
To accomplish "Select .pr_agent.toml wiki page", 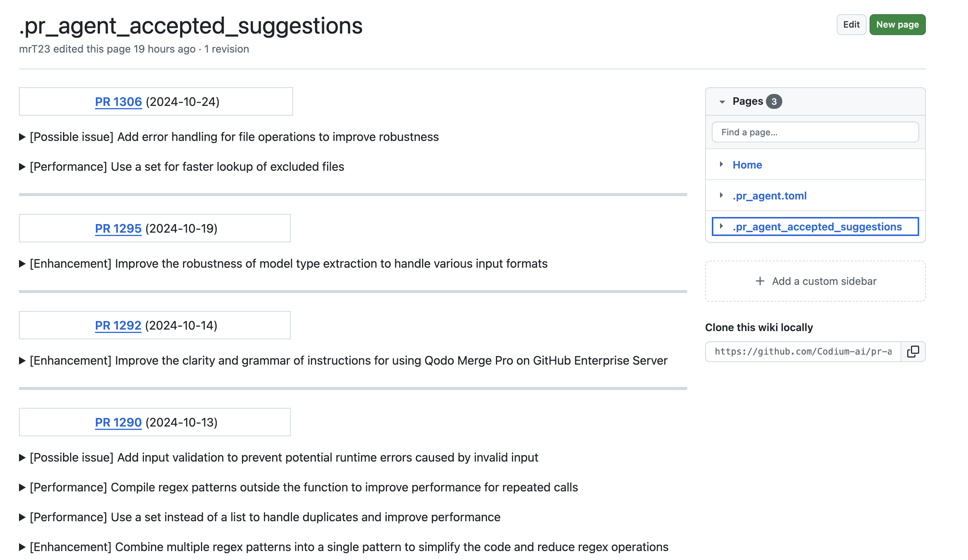I will pos(769,195).
